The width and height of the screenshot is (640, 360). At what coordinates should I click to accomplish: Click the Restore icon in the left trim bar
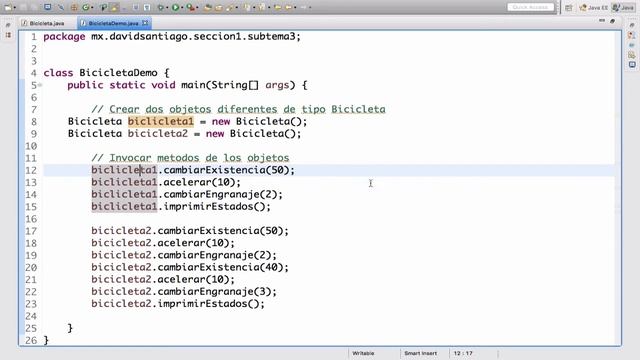coord(8,25)
